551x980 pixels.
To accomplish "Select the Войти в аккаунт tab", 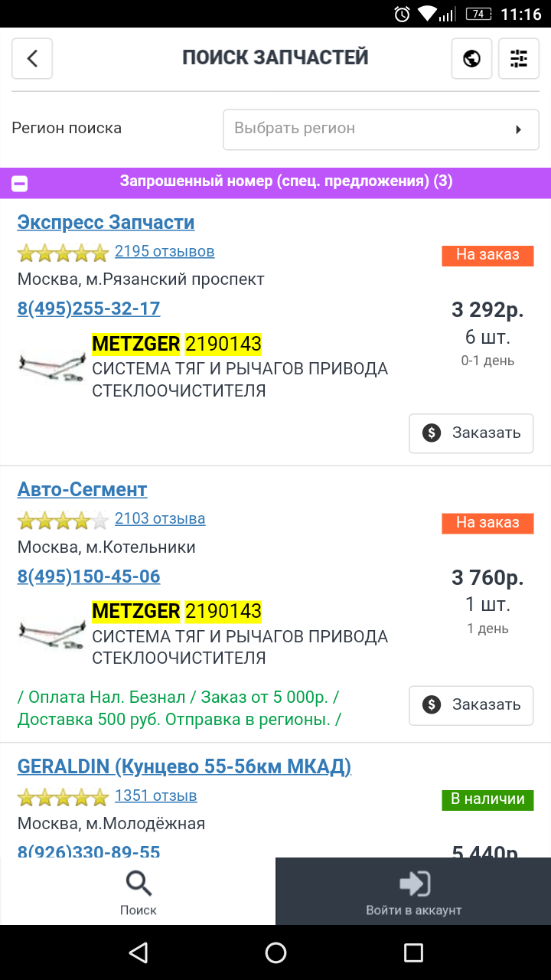I will [413, 892].
